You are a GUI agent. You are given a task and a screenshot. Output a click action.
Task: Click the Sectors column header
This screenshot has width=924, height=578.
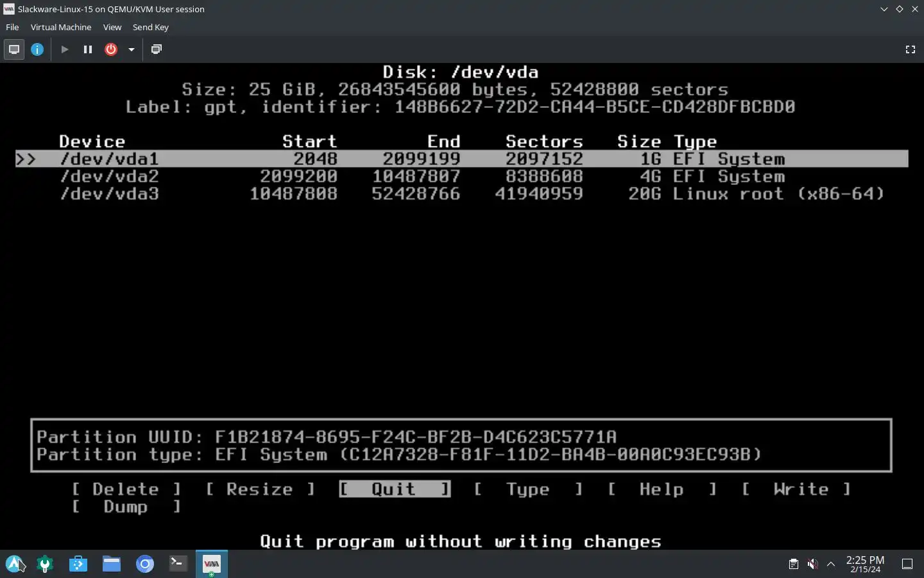pyautogui.click(x=544, y=141)
